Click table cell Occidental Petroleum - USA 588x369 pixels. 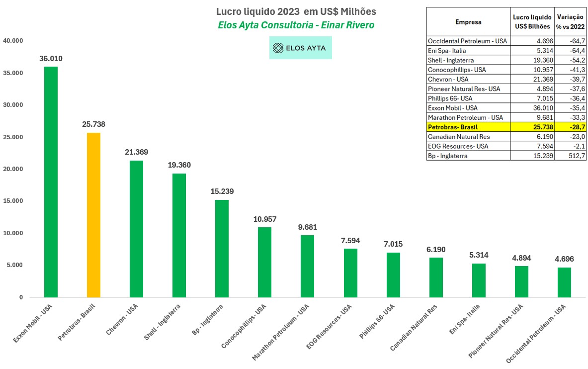[468, 41]
